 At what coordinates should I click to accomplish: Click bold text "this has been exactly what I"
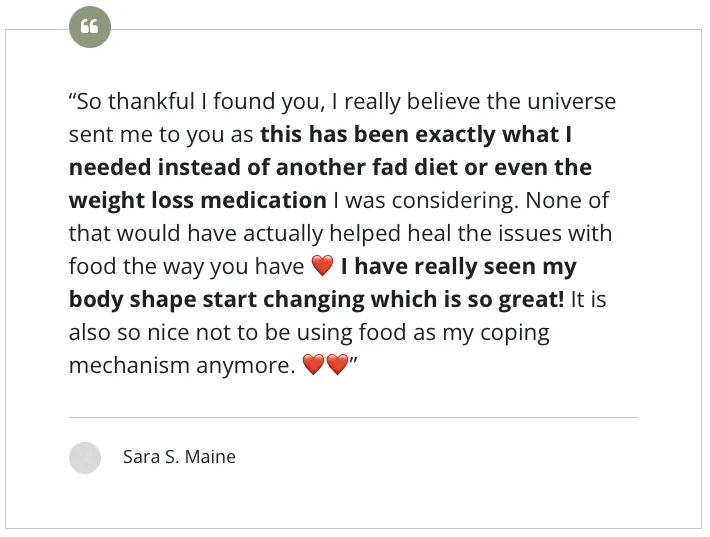click(416, 135)
